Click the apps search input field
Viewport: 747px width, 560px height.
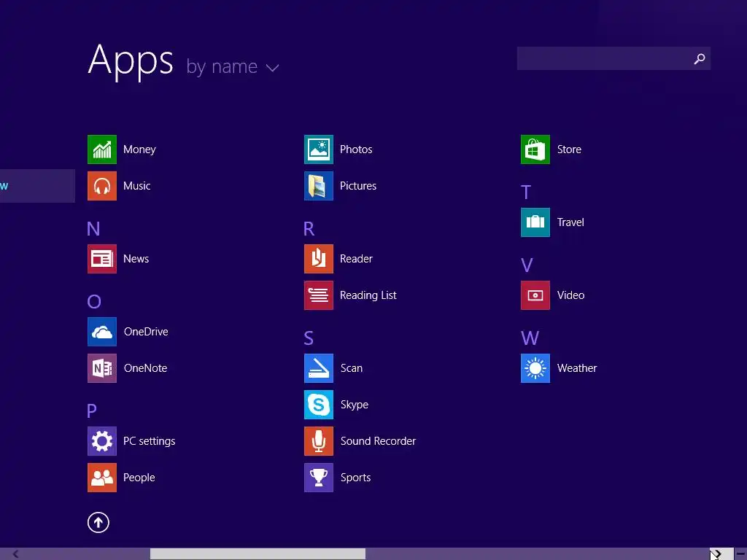pos(614,58)
